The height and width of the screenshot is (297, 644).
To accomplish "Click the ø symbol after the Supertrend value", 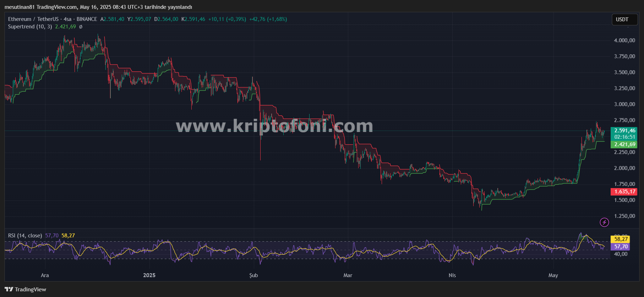I will click(x=81, y=27).
